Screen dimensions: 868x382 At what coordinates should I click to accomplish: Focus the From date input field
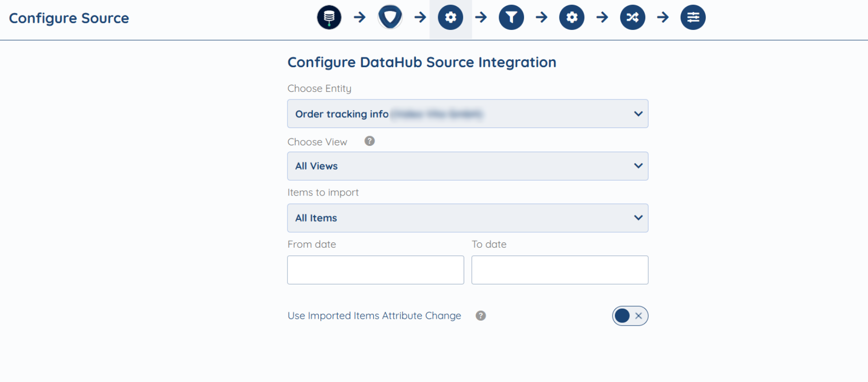pyautogui.click(x=375, y=270)
